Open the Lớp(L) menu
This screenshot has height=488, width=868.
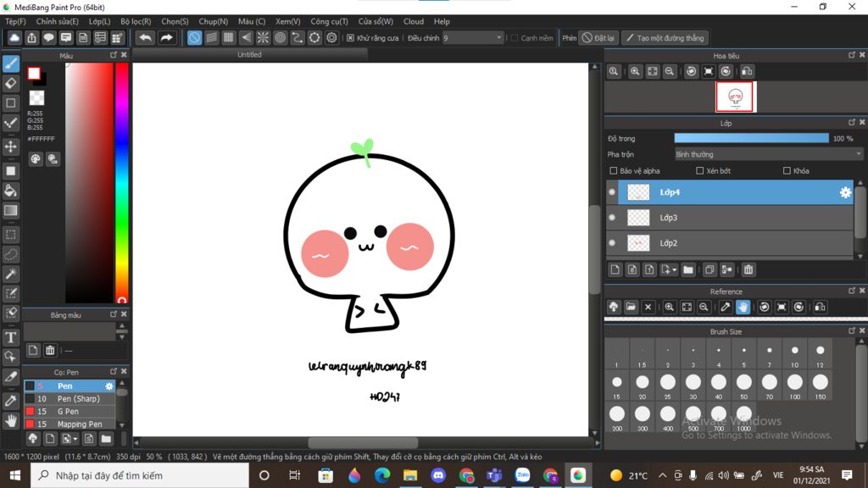pyautogui.click(x=100, y=21)
